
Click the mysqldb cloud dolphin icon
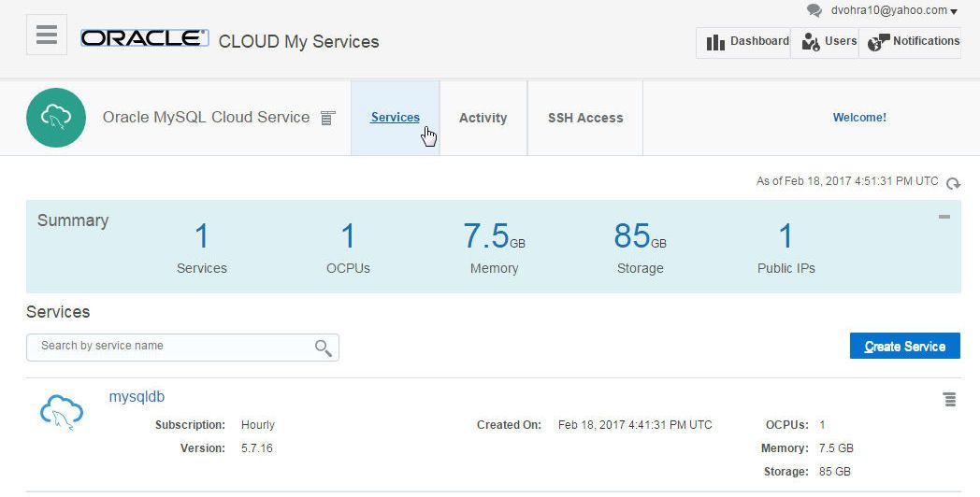tap(62, 412)
